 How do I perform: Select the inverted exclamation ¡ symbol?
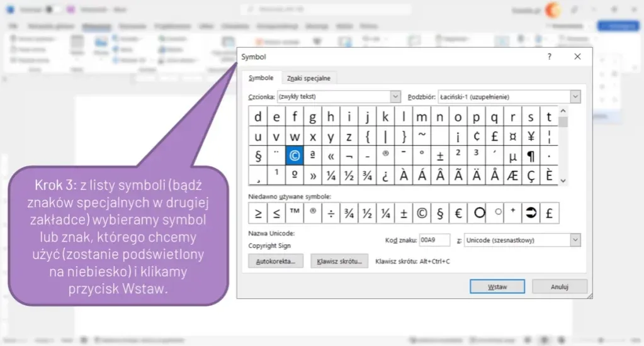(x=458, y=136)
